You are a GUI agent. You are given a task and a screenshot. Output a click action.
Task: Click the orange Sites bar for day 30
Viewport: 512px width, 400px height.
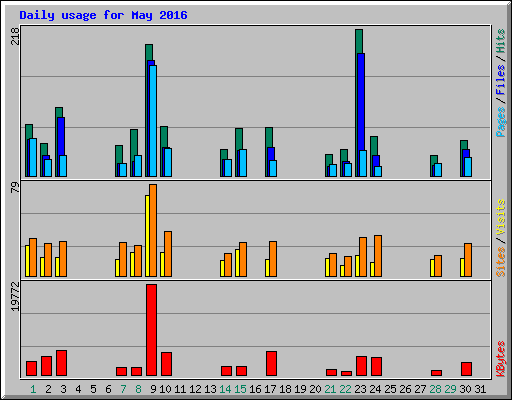point(468,260)
